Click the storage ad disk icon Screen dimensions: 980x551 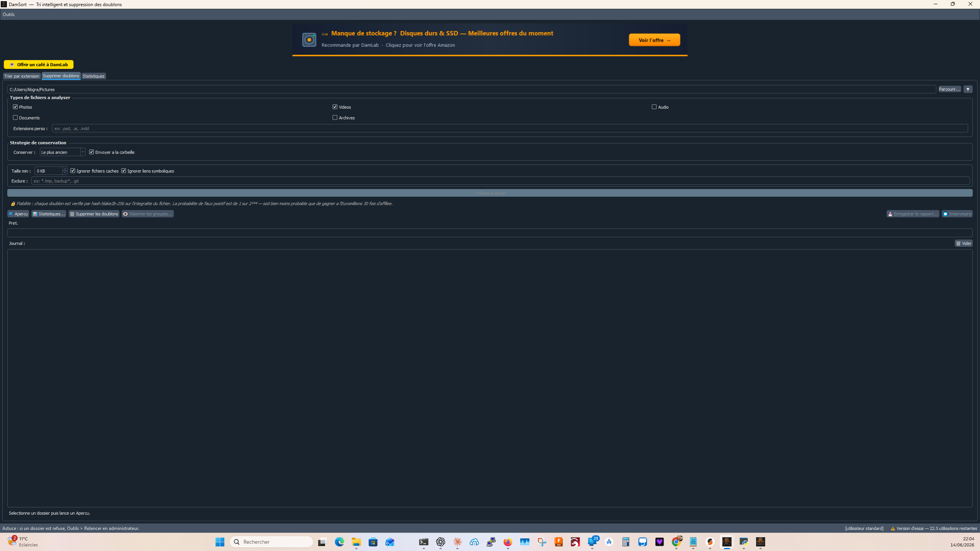[309, 40]
